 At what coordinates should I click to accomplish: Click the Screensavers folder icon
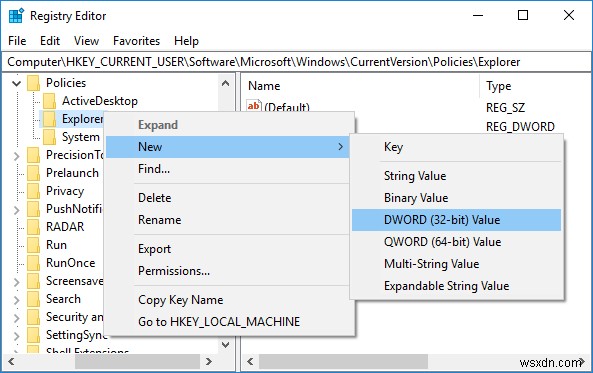(x=33, y=281)
